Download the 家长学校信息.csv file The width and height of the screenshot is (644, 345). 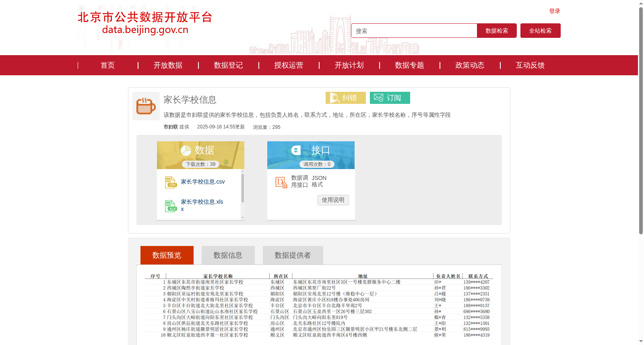pos(203,182)
